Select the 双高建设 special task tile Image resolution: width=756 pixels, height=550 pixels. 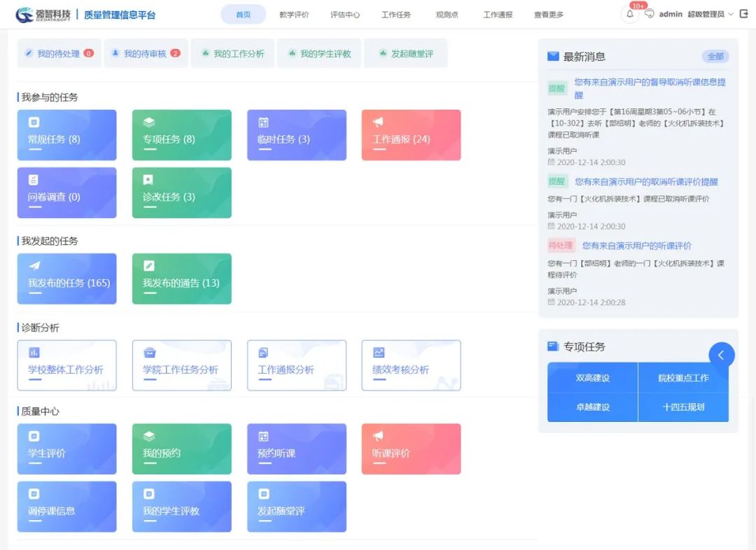[x=592, y=378]
